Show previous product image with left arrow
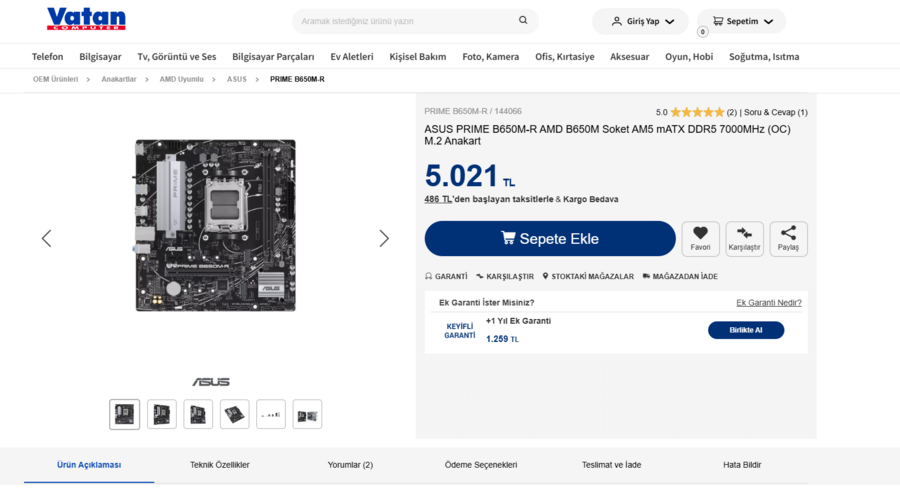 coord(46,238)
